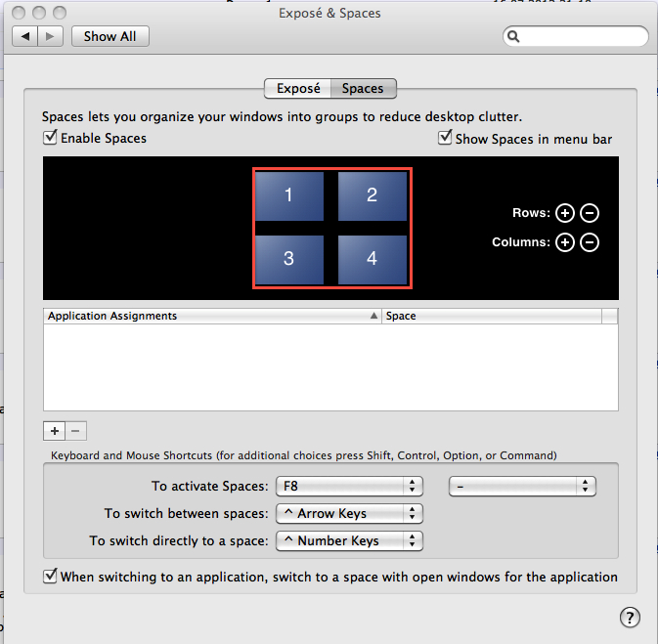Select Space 2 thumbnail
658x644 pixels.
point(373,195)
